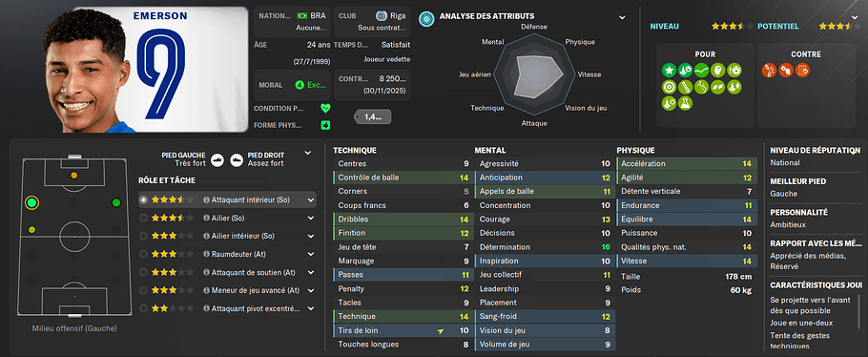The image size is (868, 357).
Task: Select the Meneur de jeu avancé (At) radio
Action: 144,290
